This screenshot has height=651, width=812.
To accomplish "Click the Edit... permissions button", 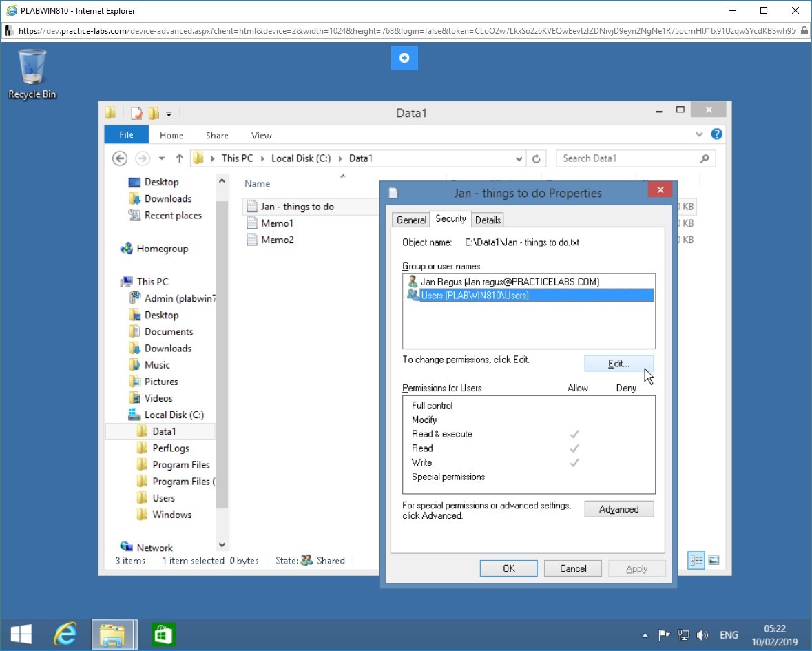I will (619, 364).
